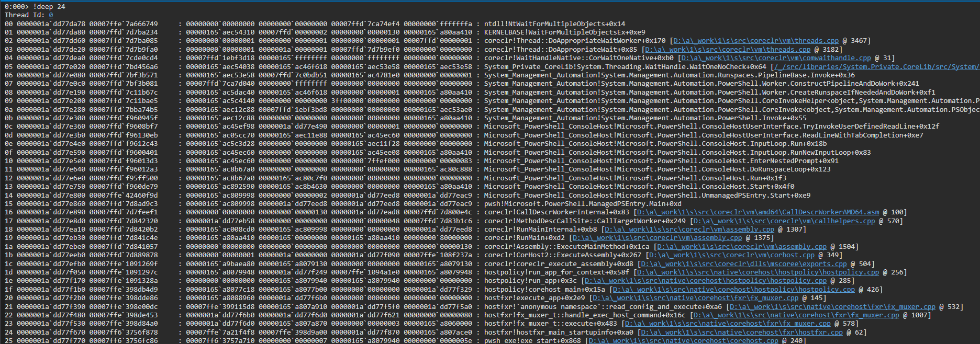Image resolution: width=980 pixels, height=344 pixels.
Task: Open the callhelpers.cpp source link
Action: pyautogui.click(x=784, y=221)
